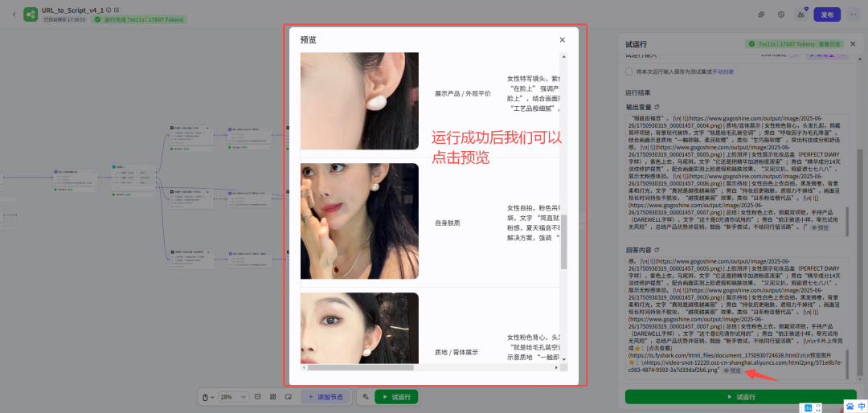Image resolution: width=868 pixels, height=413 pixels.
Task: Click the right arrow of the preview horizontal scrollbar
Action: (557, 367)
